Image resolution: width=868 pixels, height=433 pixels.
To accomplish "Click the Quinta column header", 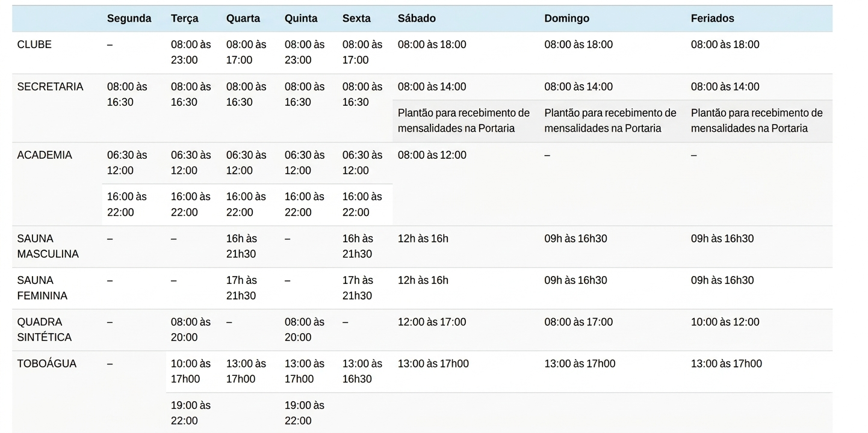I will point(301,19).
